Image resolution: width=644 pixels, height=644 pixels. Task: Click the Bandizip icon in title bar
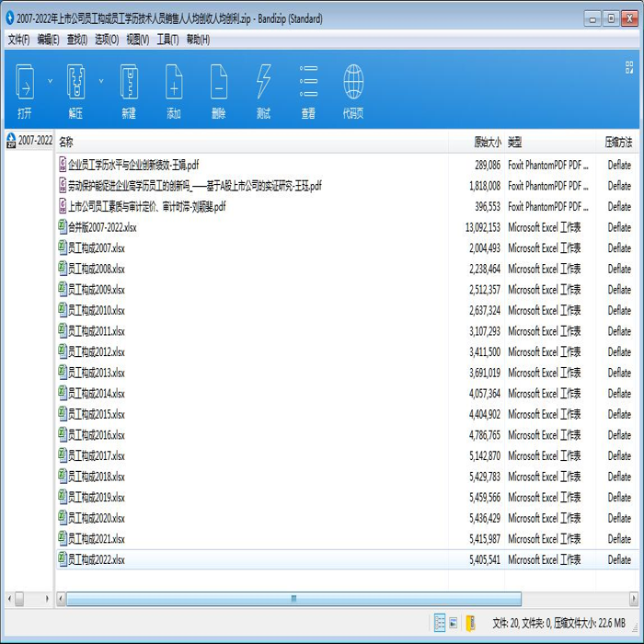point(10,18)
